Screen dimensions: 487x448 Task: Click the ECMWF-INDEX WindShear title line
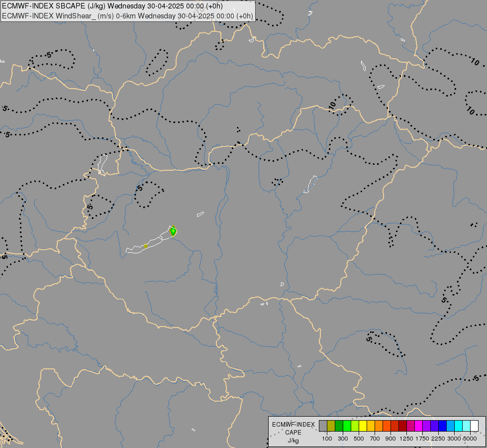coord(128,16)
